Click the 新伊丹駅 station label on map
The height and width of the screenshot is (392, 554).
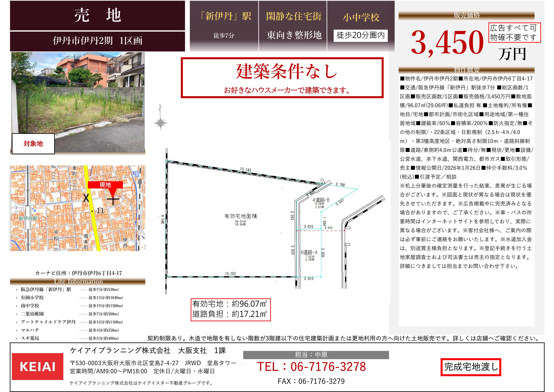click(28, 219)
